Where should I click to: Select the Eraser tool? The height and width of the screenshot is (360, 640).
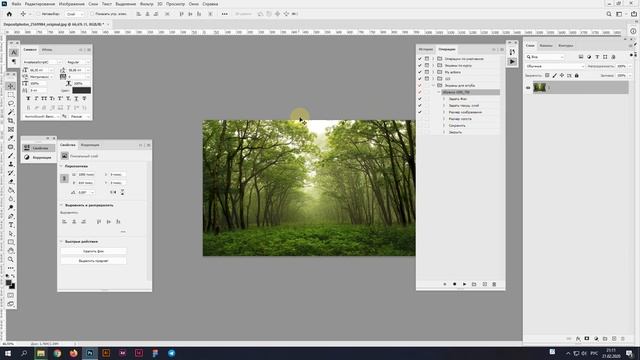(x=11, y=182)
